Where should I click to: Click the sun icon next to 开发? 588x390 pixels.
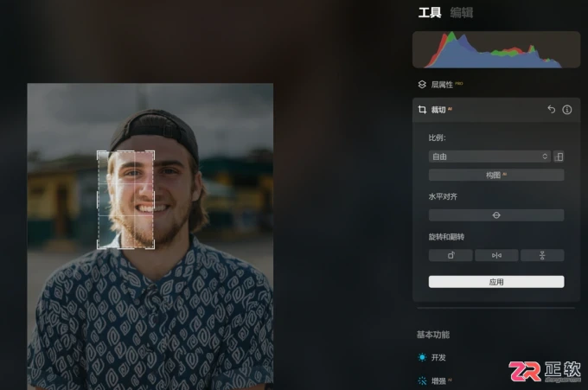[x=422, y=357]
